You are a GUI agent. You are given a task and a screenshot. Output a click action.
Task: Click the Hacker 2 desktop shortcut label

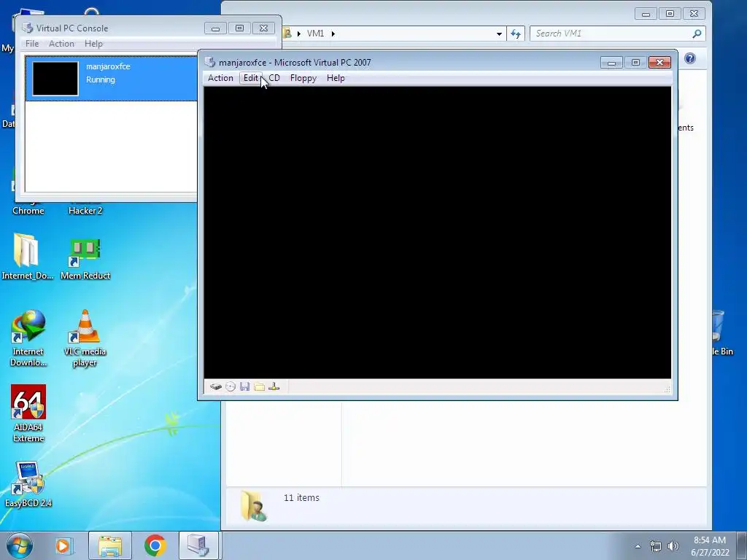(85, 211)
